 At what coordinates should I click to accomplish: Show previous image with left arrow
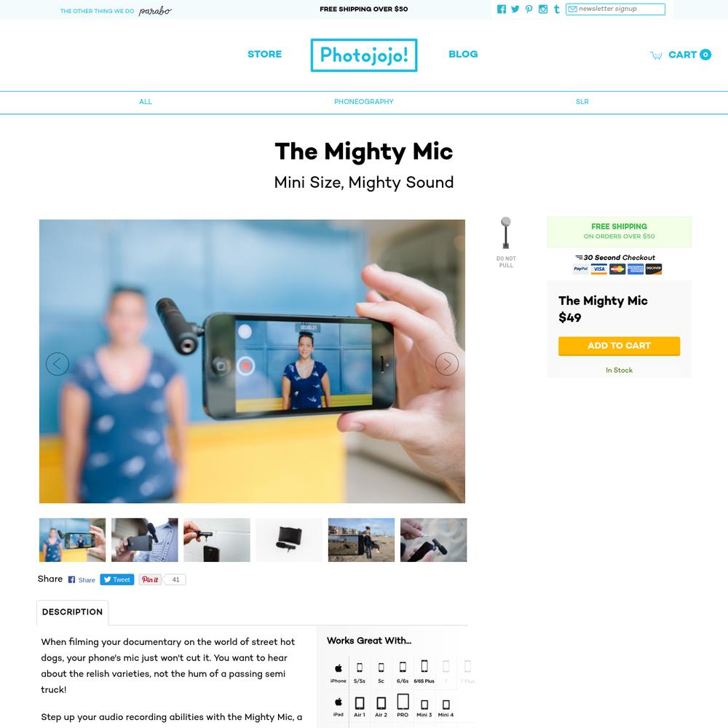coord(58,364)
